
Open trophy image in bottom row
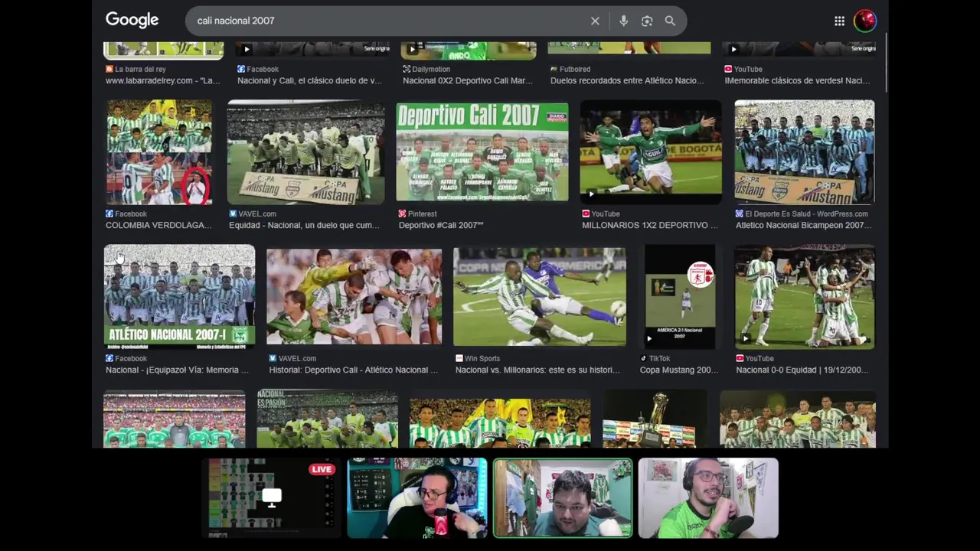(655, 419)
